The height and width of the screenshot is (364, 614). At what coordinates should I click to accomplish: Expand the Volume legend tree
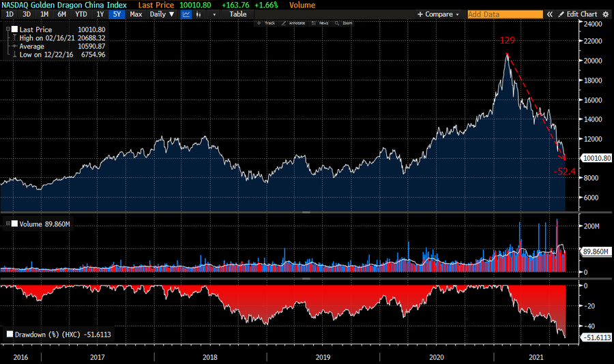[x=8, y=223]
